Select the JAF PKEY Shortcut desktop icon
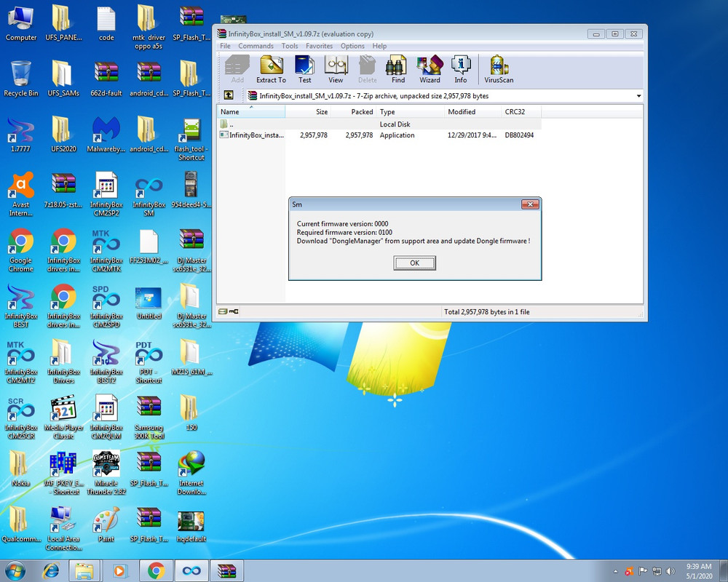 point(63,472)
